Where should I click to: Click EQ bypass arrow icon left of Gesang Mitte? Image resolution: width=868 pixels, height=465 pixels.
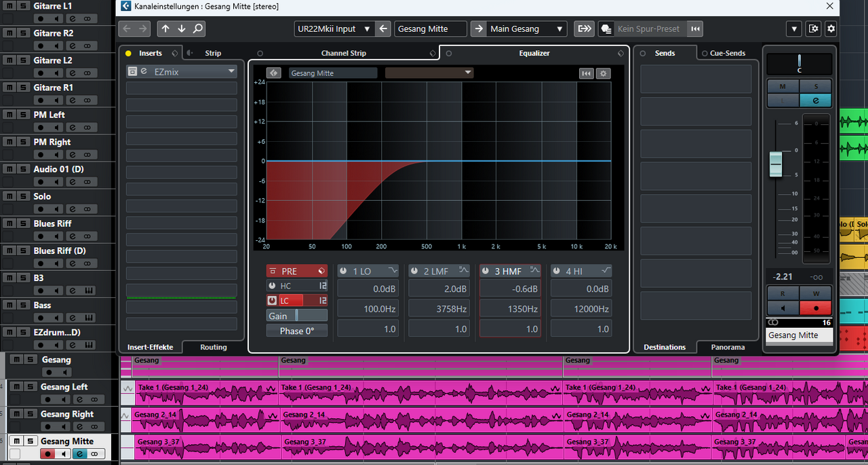coord(274,73)
